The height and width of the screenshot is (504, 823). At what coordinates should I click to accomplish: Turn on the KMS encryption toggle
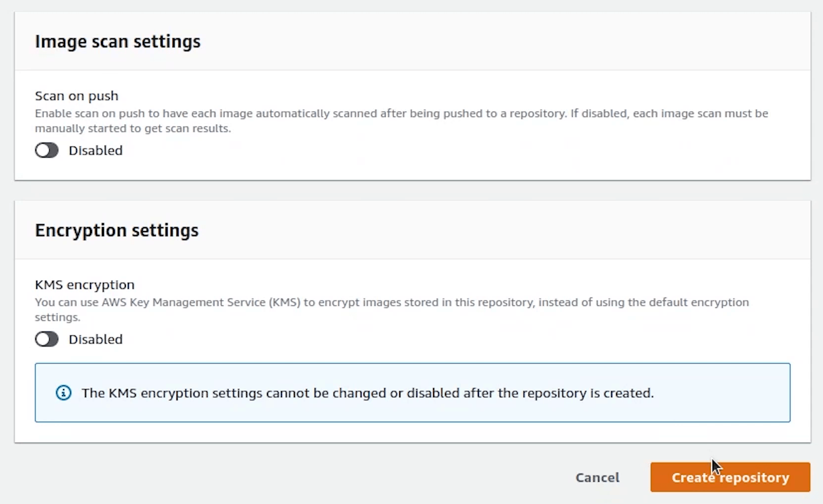47,339
